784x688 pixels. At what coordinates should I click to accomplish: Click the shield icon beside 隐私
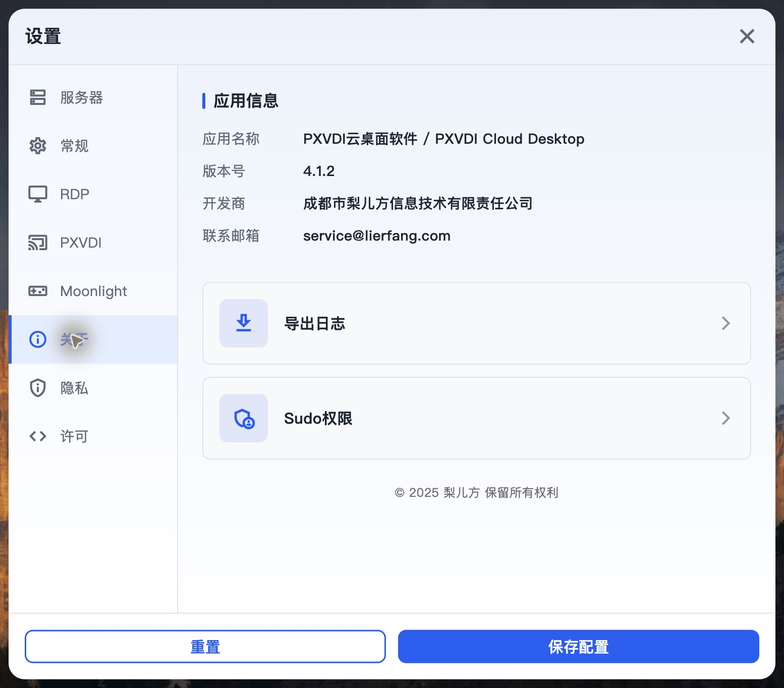[38, 388]
